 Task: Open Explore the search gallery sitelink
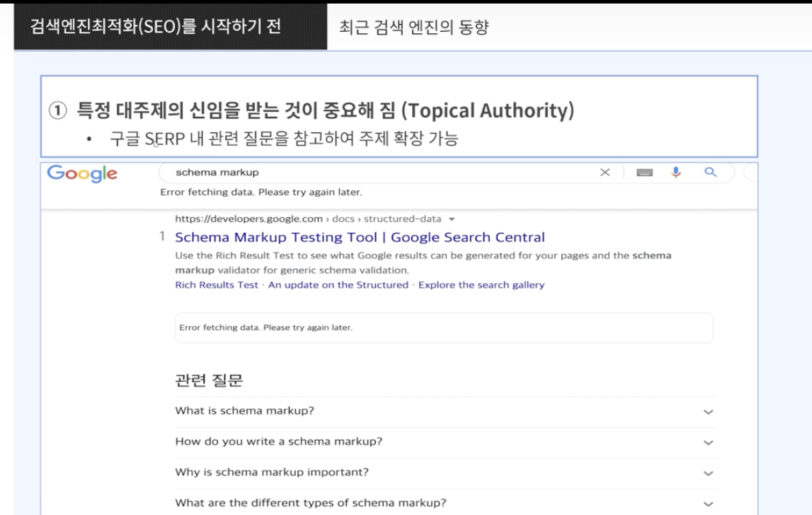pyautogui.click(x=481, y=284)
